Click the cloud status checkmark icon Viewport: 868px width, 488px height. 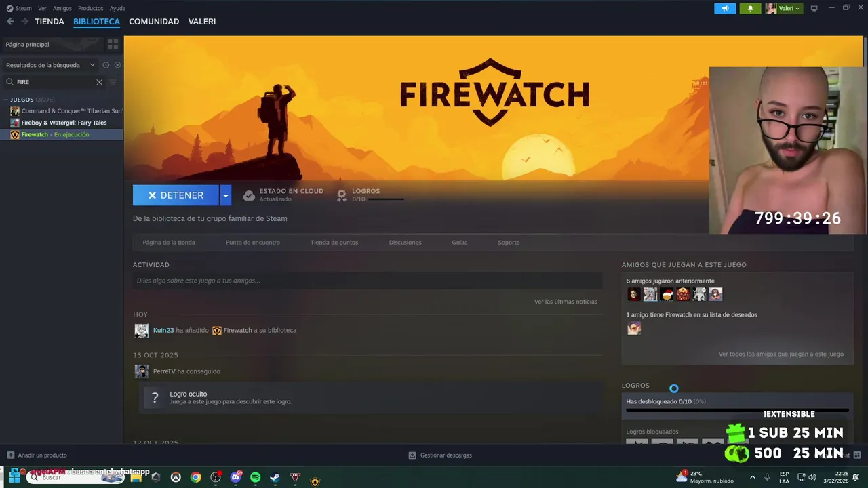coord(249,195)
